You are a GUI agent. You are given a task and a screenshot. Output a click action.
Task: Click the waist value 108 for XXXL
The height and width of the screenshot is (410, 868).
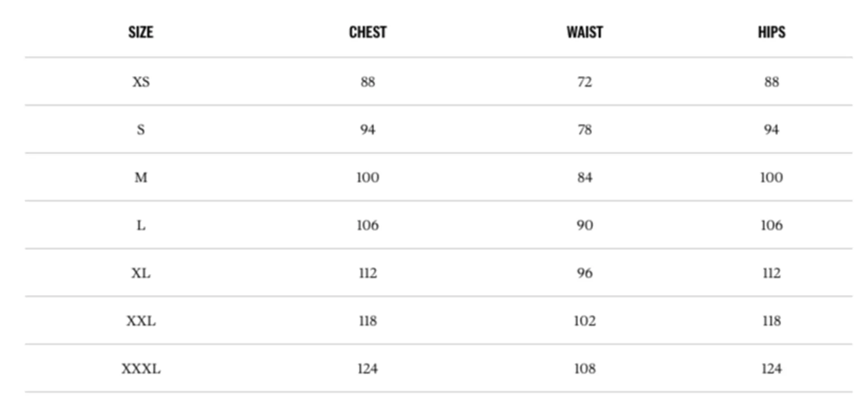tap(585, 369)
